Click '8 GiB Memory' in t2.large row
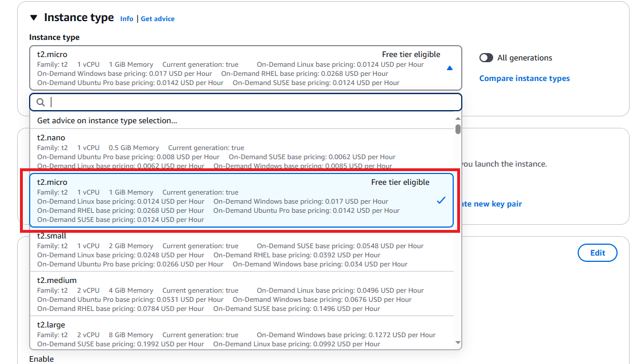This screenshot has height=364, width=633. [131, 335]
